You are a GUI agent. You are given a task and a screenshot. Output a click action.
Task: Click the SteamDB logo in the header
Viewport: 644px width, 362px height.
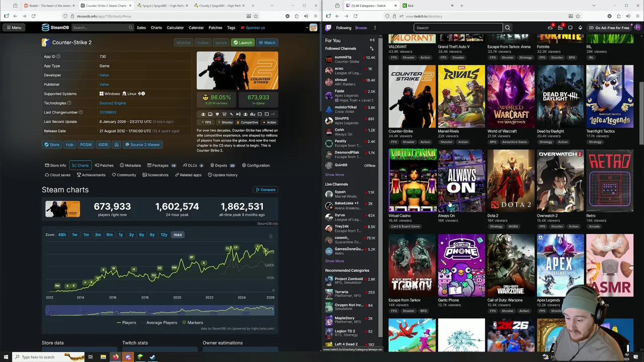pyautogui.click(x=55, y=28)
